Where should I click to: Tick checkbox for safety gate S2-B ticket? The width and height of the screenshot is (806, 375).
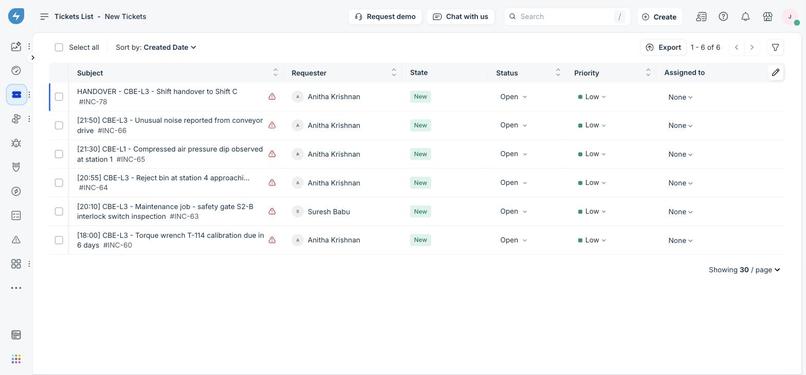coord(59,211)
